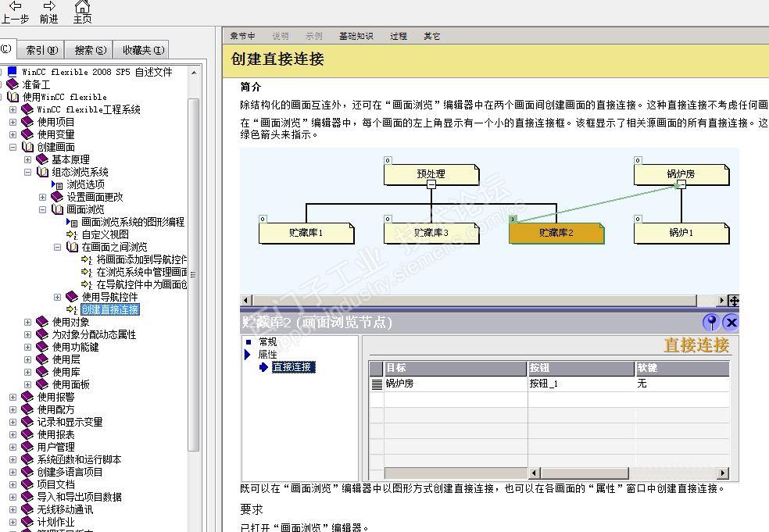Open the 自定义视图 topic

(x=105, y=234)
